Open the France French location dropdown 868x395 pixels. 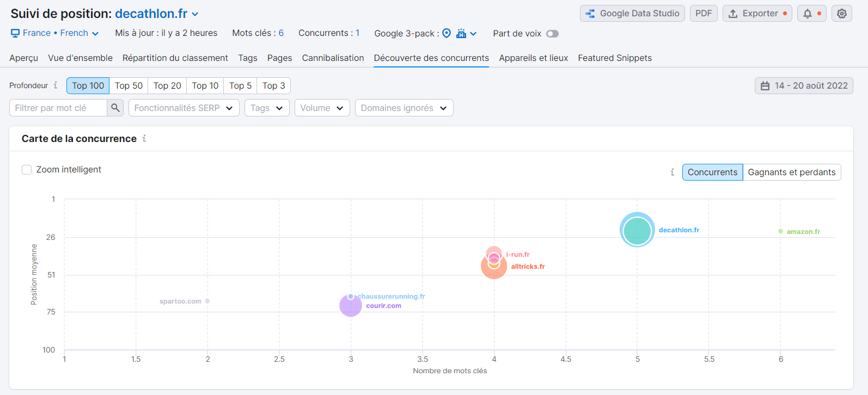pos(55,33)
